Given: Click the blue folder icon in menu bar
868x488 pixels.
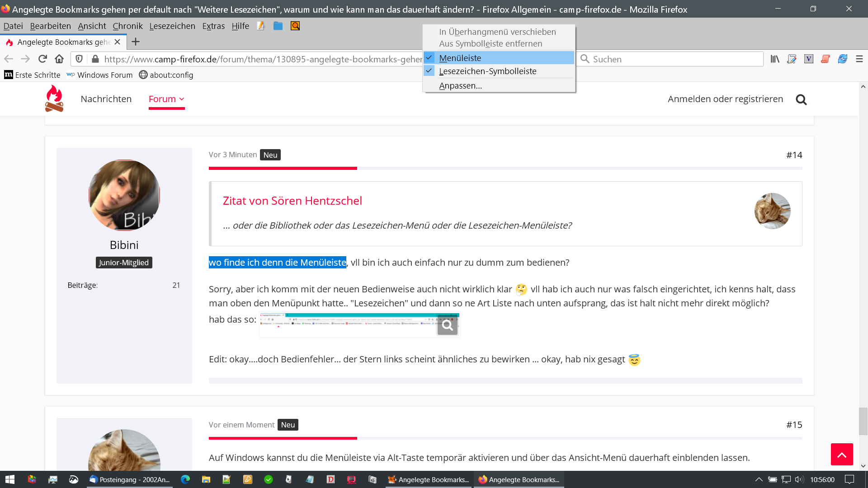Looking at the screenshot, I should [x=278, y=26].
